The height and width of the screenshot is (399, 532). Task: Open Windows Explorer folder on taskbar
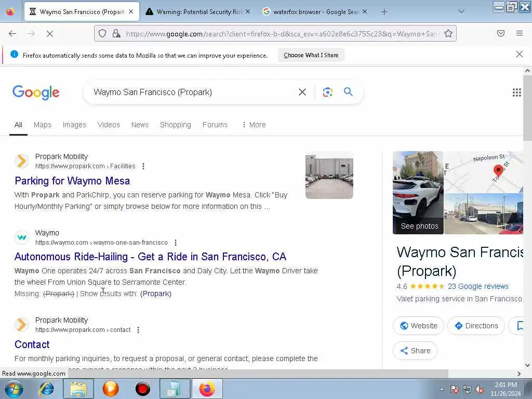pyautogui.click(x=79, y=389)
